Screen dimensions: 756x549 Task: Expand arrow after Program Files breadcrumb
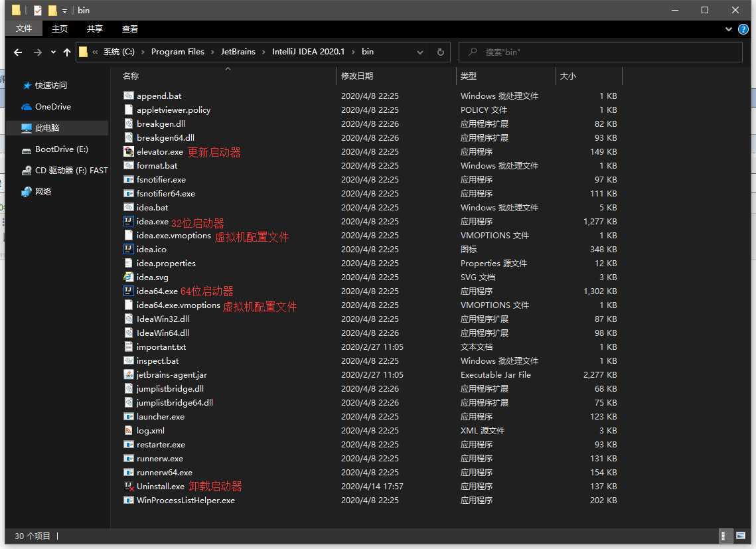[212, 52]
